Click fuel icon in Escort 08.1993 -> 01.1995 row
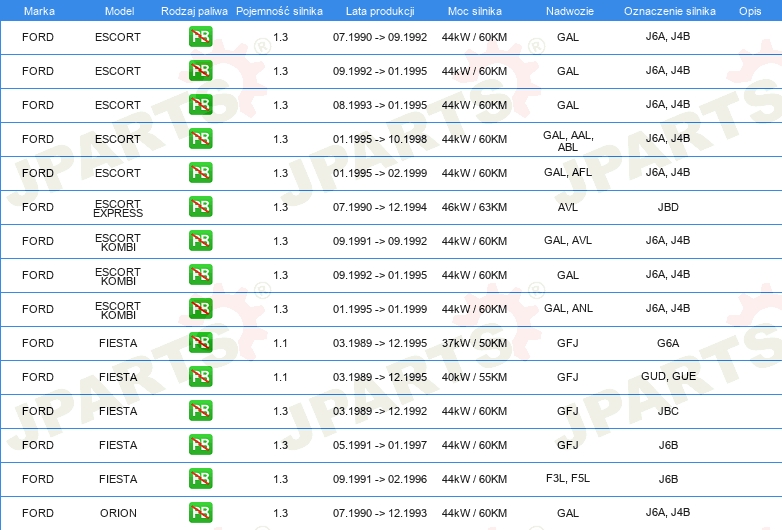Image resolution: width=782 pixels, height=530 pixels. pyautogui.click(x=200, y=105)
